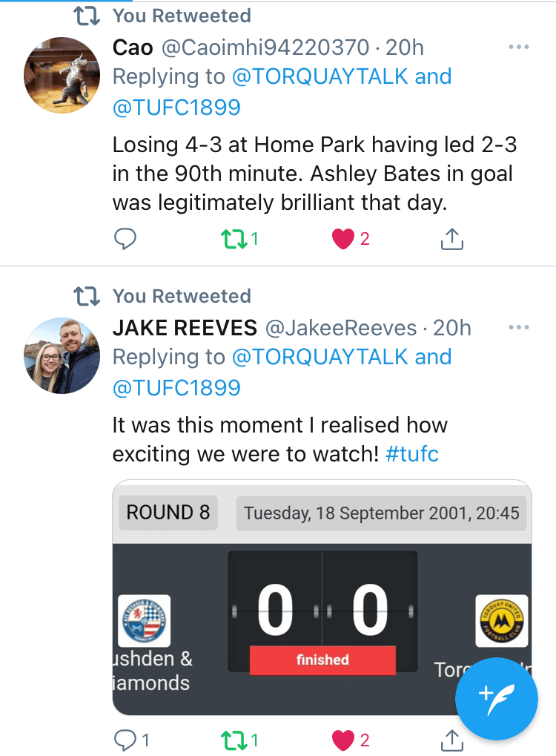
Task: Tap the #tufc hashtag
Action: click(x=412, y=453)
